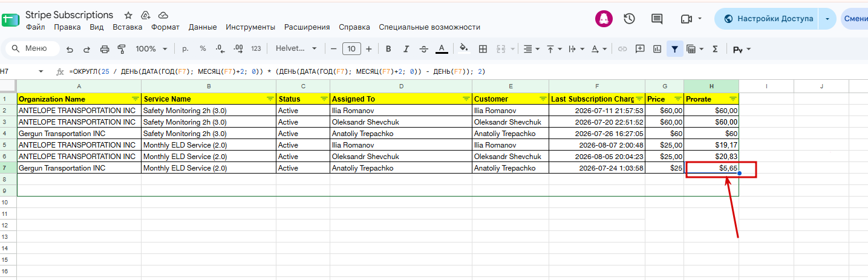Move the document using the folder icon
The height and width of the screenshot is (280, 868).
click(x=145, y=15)
